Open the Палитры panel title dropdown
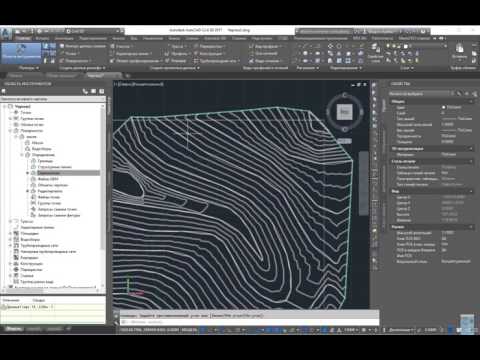 tap(28, 68)
